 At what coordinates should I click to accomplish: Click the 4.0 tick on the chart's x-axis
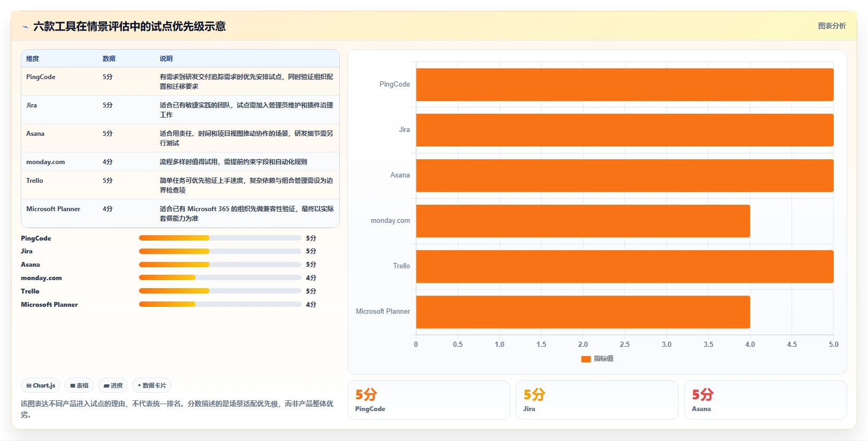click(x=750, y=345)
